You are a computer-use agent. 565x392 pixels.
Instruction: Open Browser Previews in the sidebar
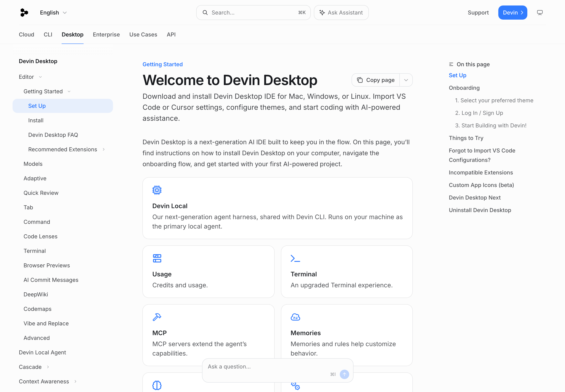47,265
